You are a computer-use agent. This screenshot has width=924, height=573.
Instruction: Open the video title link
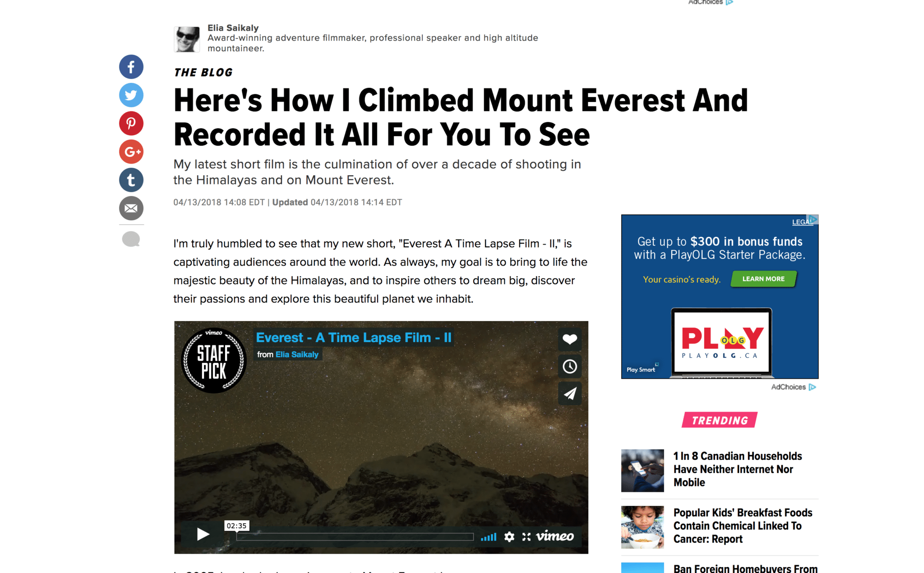[x=354, y=338]
